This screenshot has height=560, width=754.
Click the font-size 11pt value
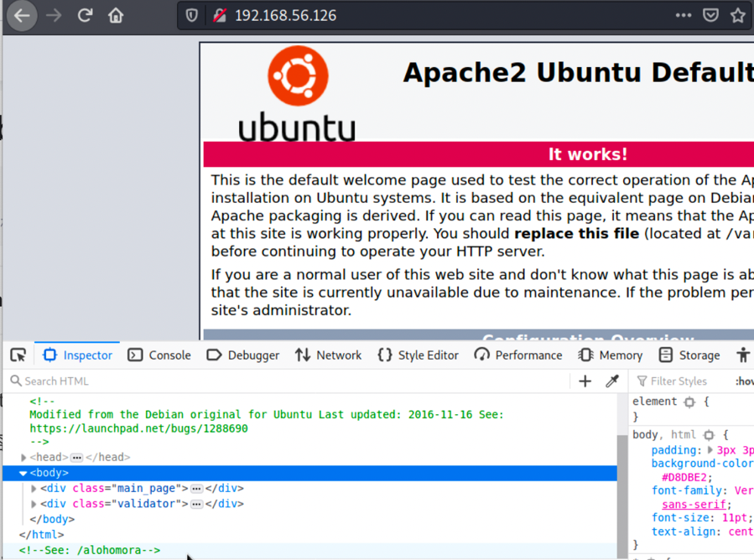(x=735, y=518)
